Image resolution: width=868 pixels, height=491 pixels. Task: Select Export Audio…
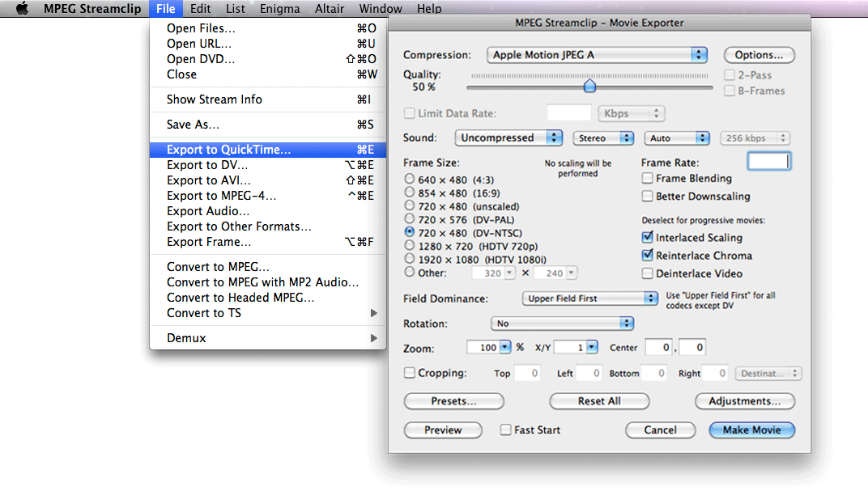click(x=268, y=211)
